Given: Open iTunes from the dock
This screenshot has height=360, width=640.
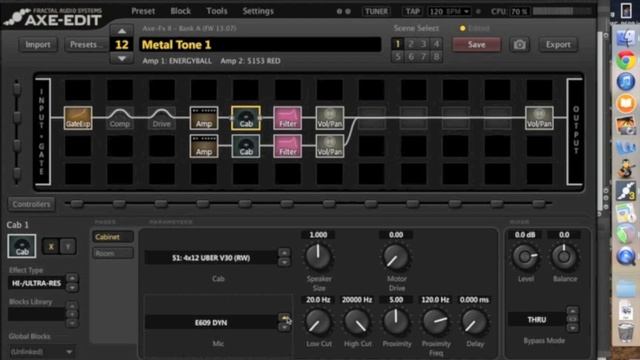Looking at the screenshot, I should tap(626, 82).
